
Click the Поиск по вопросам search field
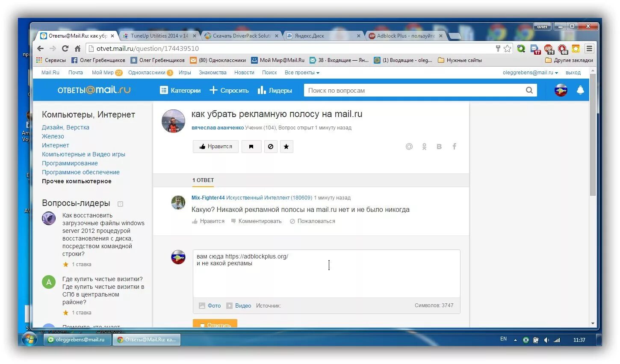(414, 90)
